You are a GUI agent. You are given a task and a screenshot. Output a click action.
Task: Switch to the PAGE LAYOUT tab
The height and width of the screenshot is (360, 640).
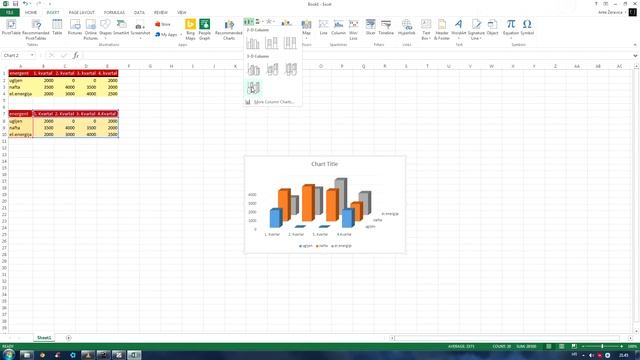point(82,13)
